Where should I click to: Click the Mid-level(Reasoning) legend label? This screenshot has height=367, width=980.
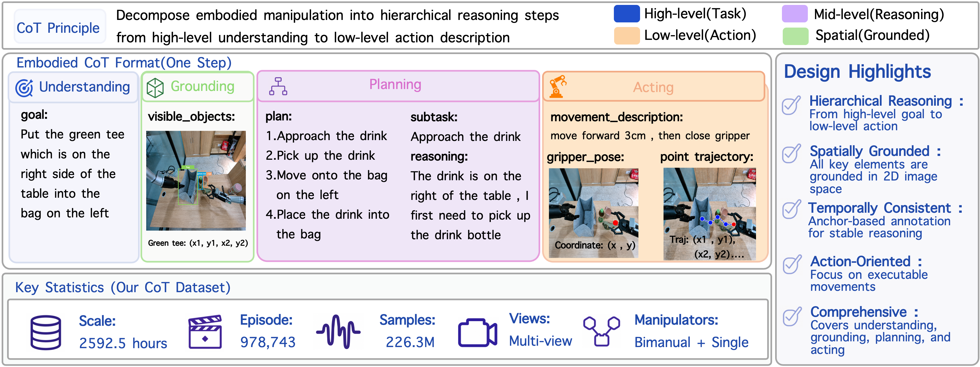[879, 14]
